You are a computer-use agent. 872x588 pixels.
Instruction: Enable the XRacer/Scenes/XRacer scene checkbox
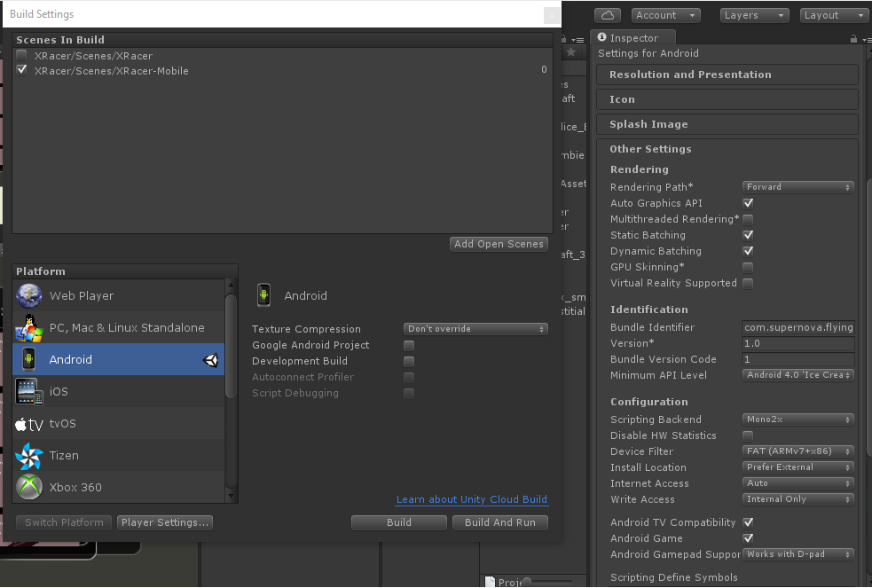[x=21, y=56]
